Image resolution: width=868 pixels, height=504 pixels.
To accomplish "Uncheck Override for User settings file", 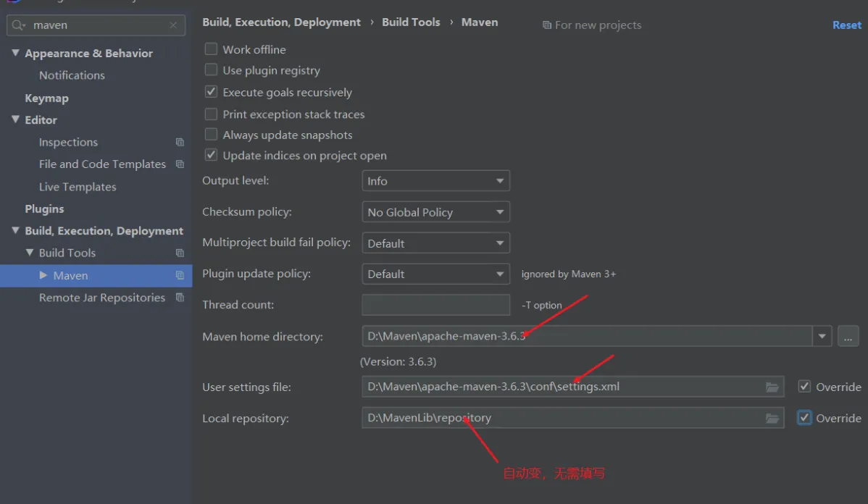I will (x=804, y=387).
